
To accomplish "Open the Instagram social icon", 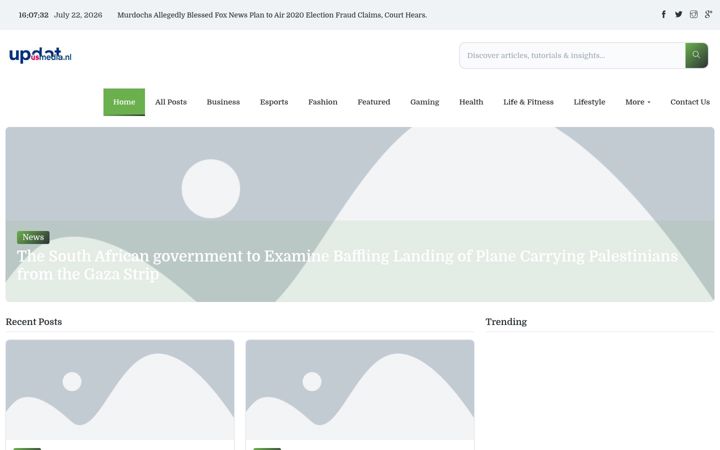I will tap(693, 14).
